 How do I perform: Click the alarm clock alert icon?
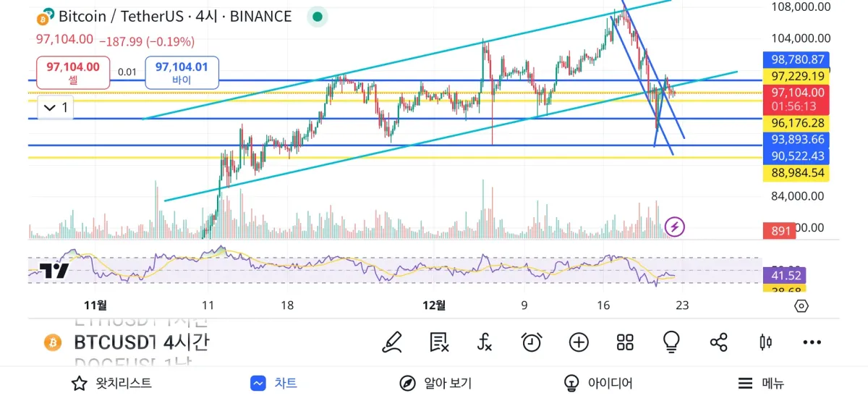(532, 342)
